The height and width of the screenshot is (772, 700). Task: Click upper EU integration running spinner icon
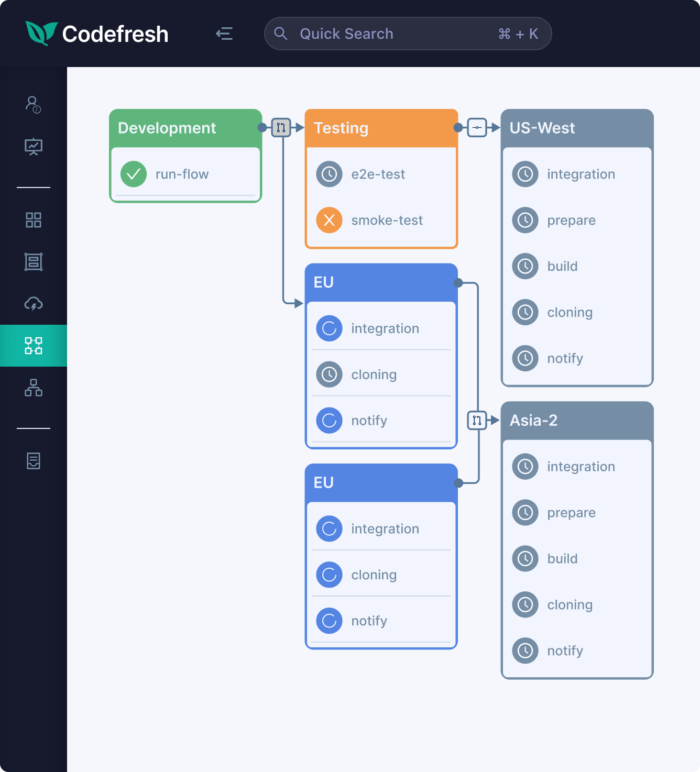(330, 328)
